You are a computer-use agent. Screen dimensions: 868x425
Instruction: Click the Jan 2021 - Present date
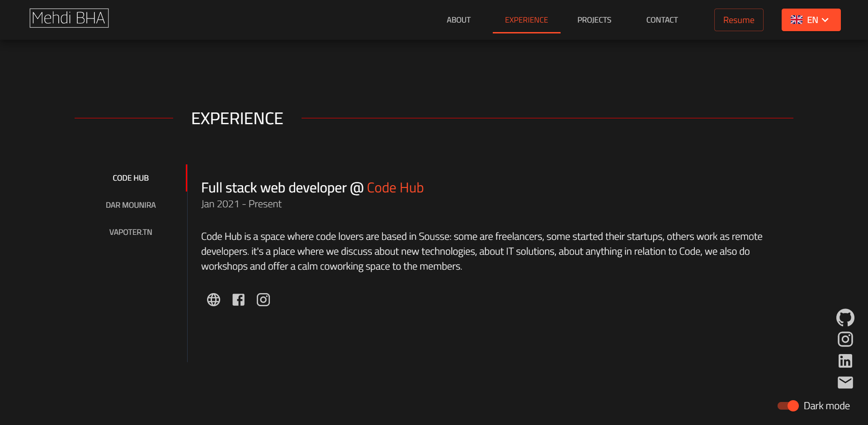pyautogui.click(x=241, y=204)
